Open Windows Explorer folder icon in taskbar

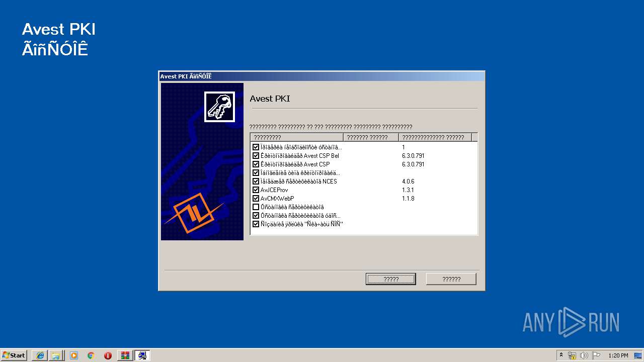[56, 355]
